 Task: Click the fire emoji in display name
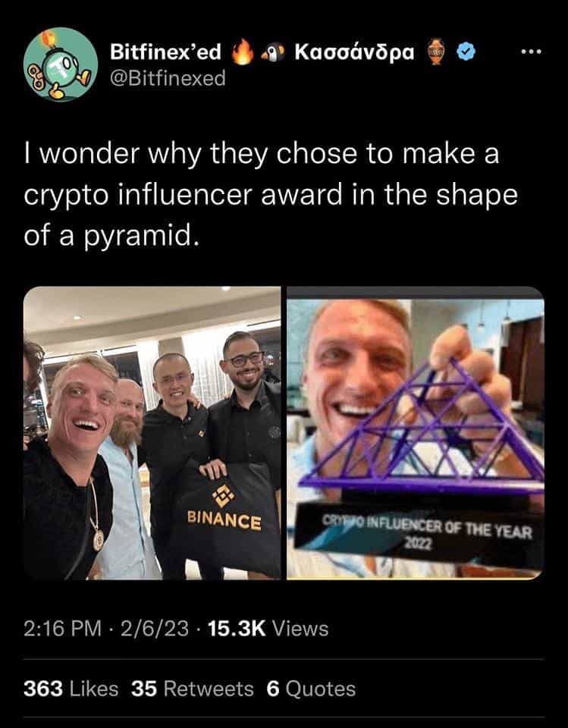click(x=243, y=52)
